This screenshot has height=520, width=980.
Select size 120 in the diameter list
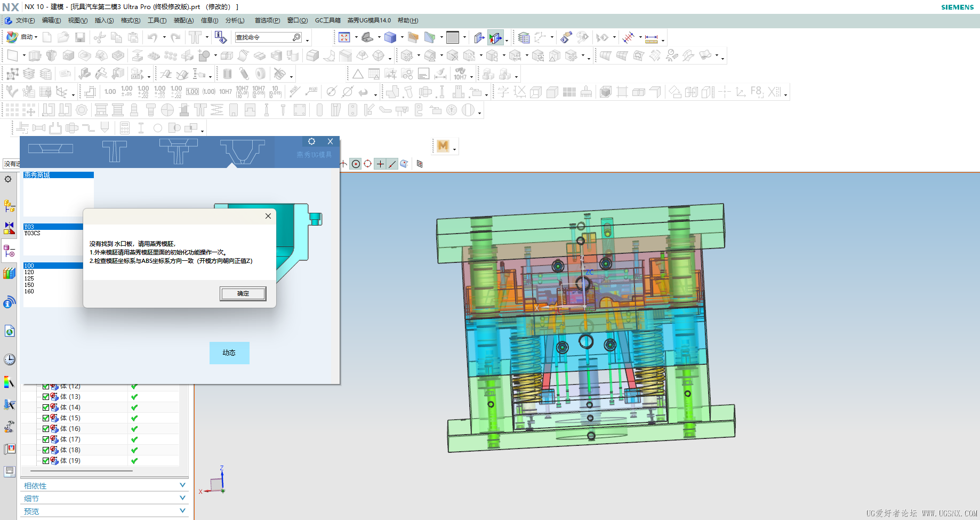point(29,272)
